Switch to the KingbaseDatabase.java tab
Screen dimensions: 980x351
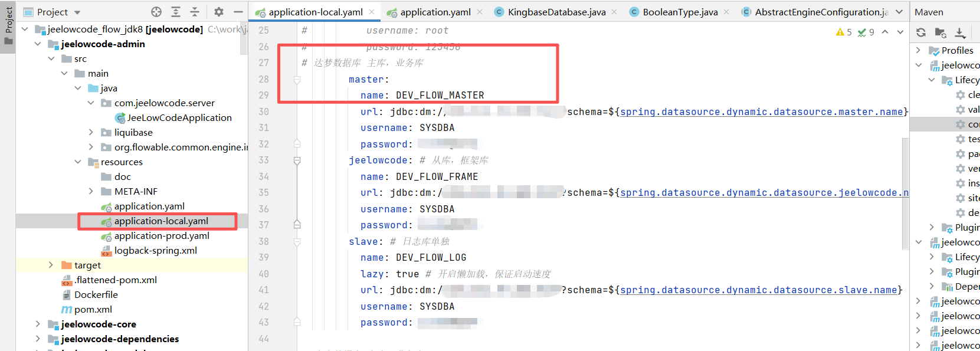(x=556, y=12)
